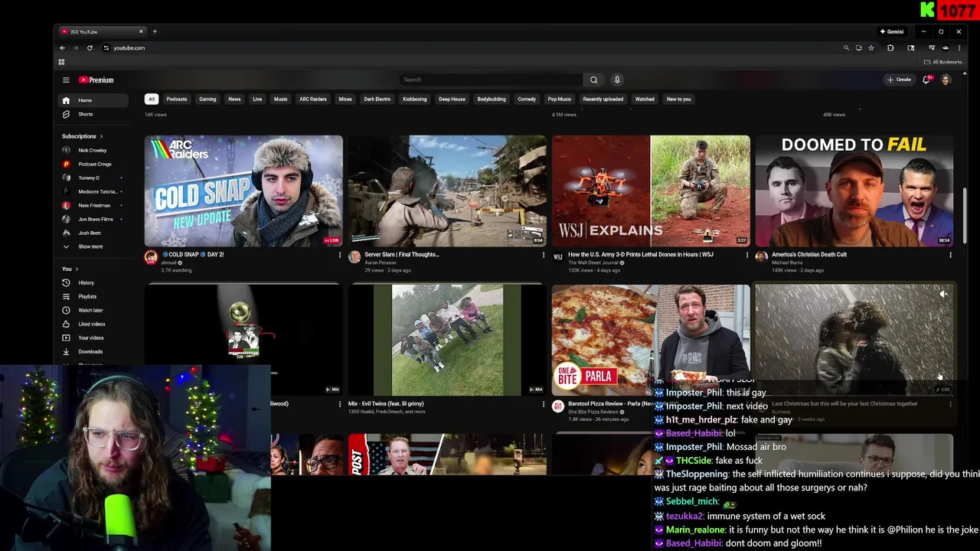Viewport: 980px width, 551px height.
Task: Open the Mix - Evil Twins title
Action: click(x=386, y=403)
